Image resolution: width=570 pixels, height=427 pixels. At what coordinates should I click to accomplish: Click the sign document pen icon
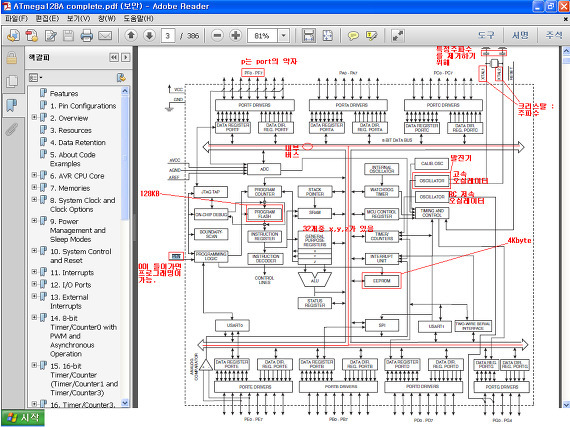click(51, 35)
